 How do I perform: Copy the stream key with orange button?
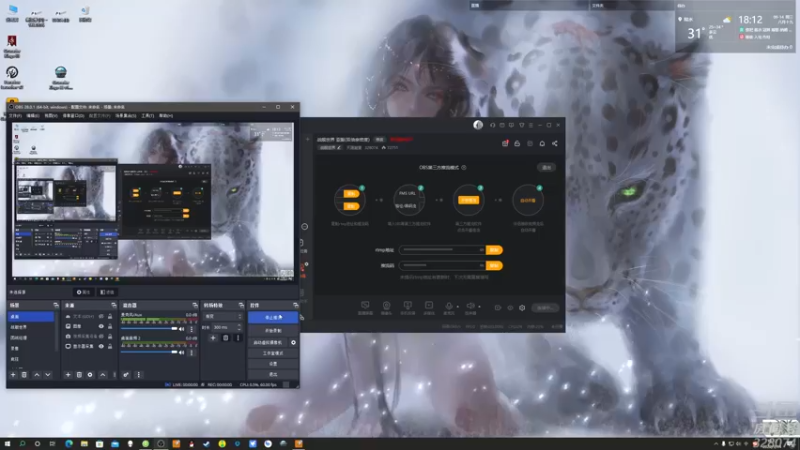494,265
